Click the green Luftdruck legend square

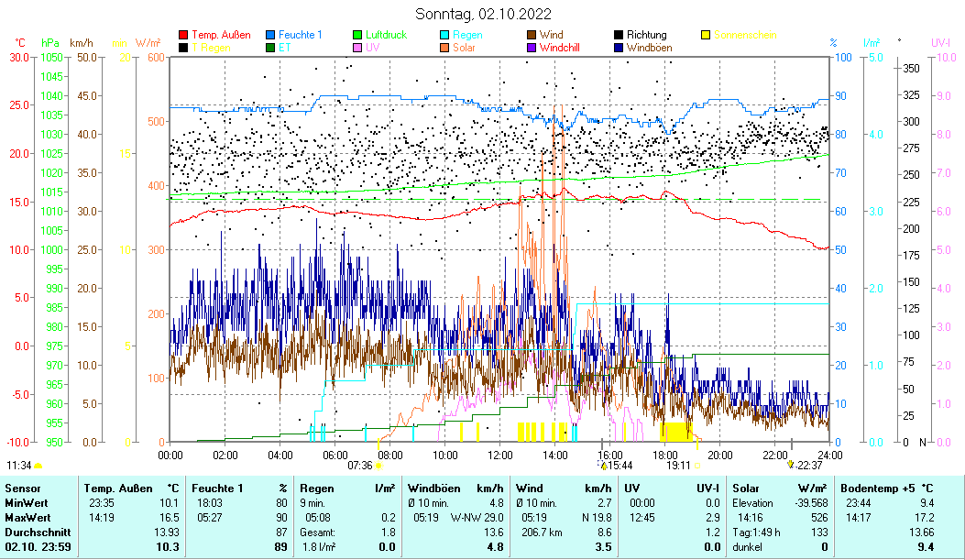(x=358, y=35)
